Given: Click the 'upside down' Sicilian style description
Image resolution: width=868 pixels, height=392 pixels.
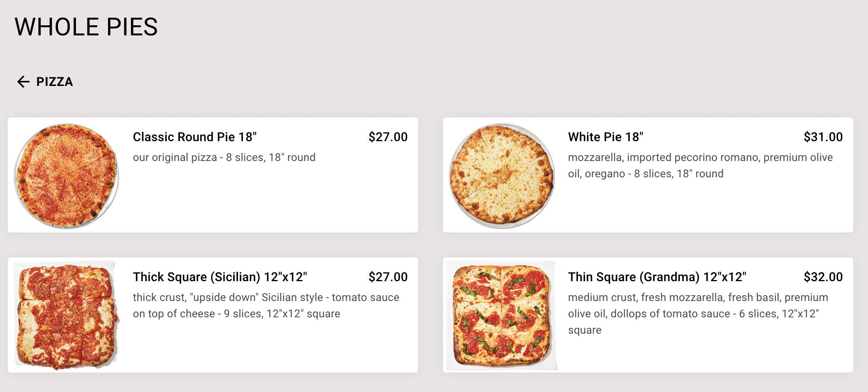Looking at the screenshot, I should point(266,306).
